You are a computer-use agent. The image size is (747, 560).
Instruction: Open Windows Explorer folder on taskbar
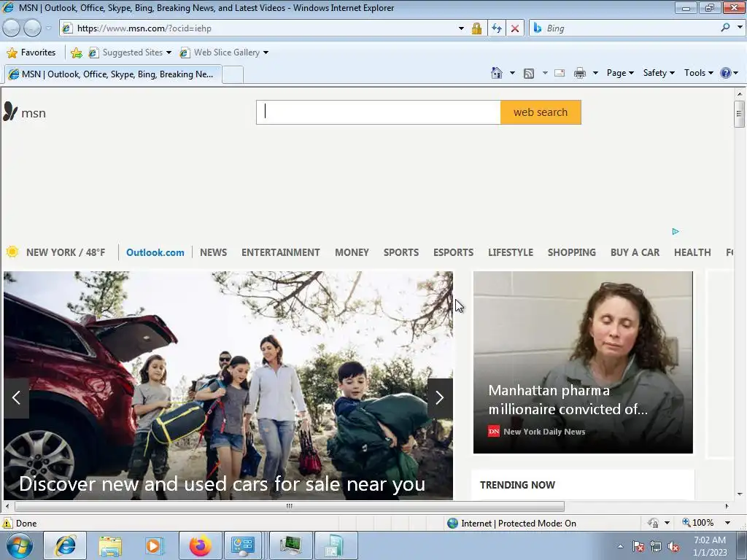click(x=111, y=545)
